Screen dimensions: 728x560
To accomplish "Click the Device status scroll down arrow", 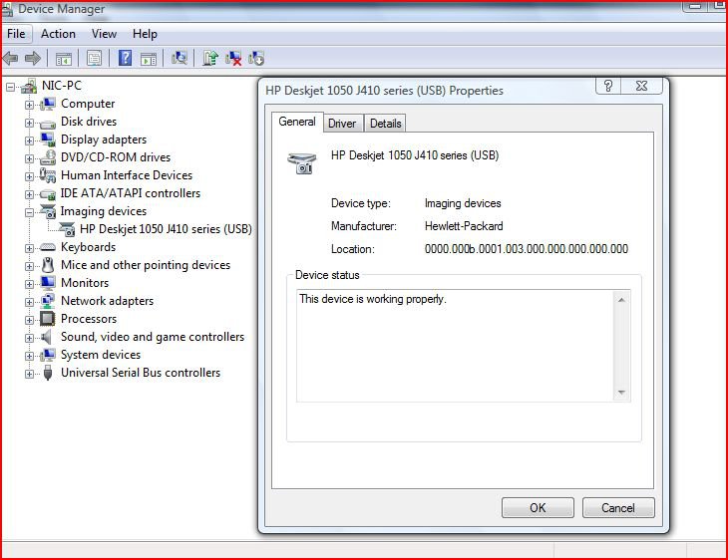I will 621,393.
